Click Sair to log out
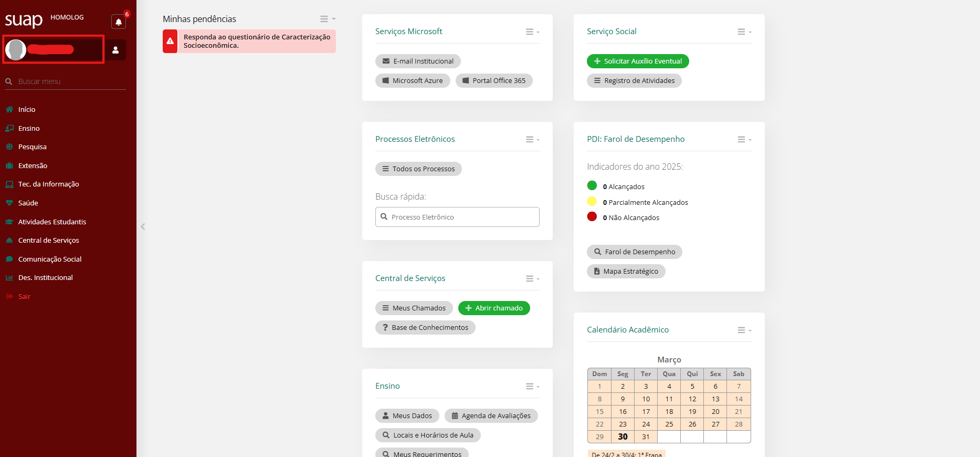Viewport: 980px width, 457px height. click(x=24, y=296)
